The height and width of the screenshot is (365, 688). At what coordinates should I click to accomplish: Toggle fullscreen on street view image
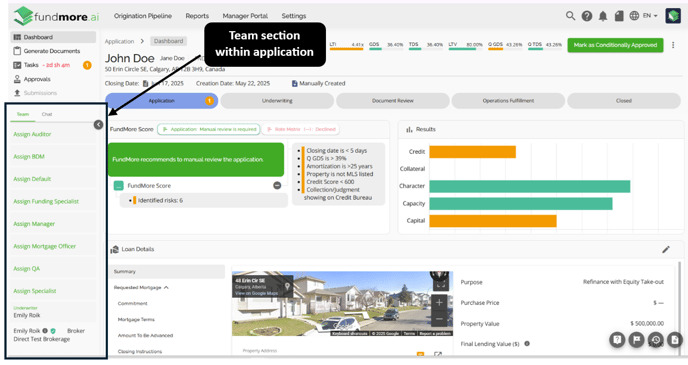tap(441, 283)
